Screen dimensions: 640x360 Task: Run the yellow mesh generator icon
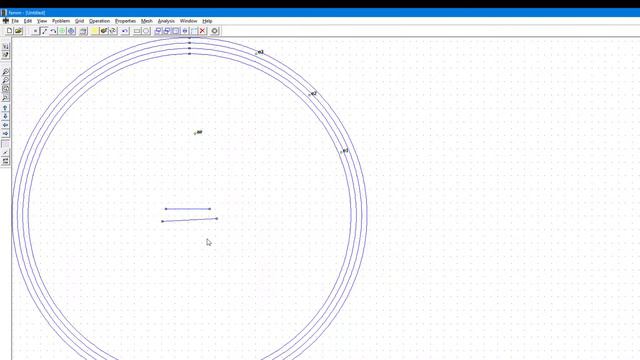pos(95,31)
